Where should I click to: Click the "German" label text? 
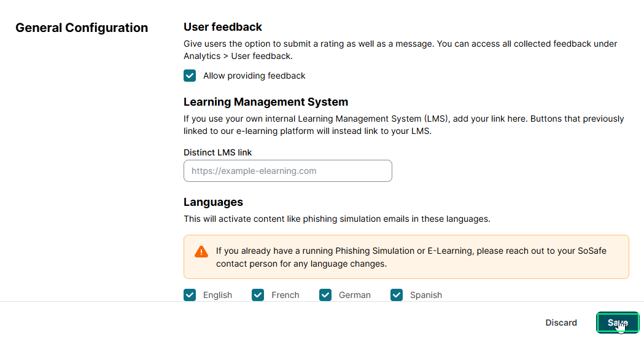(x=355, y=295)
